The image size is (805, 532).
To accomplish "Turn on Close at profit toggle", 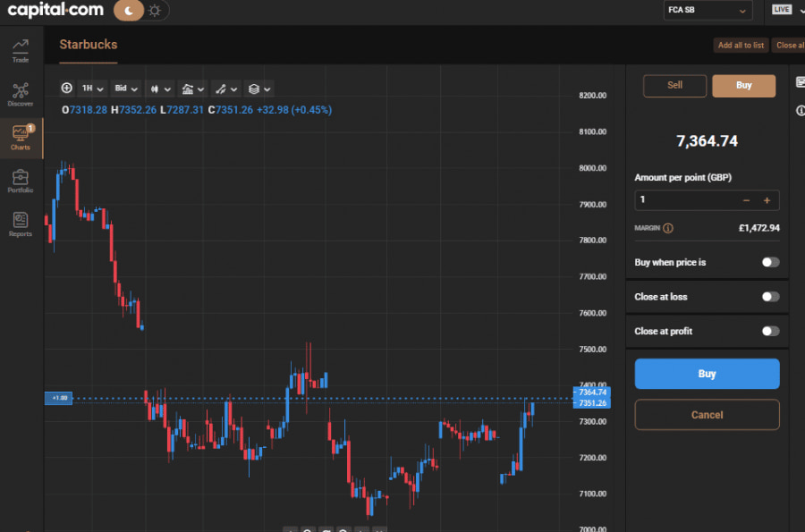I will (x=769, y=331).
